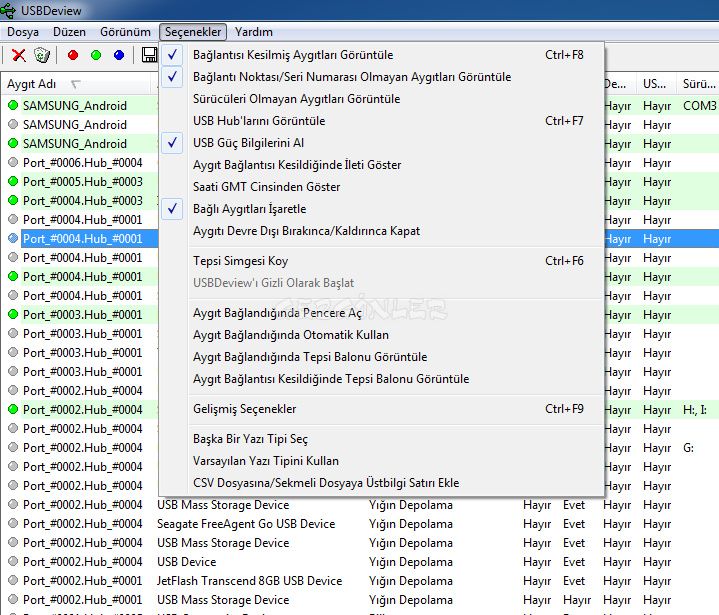Select the second SAMSUNG_Android row
719x615 pixels.
click(79, 125)
